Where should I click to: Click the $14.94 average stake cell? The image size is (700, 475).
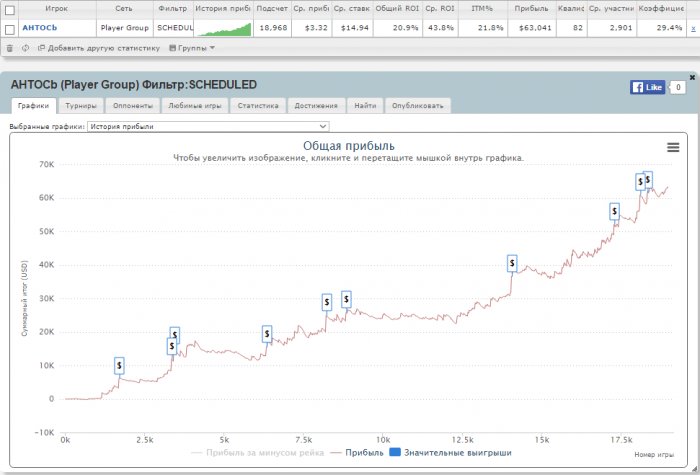355,28
